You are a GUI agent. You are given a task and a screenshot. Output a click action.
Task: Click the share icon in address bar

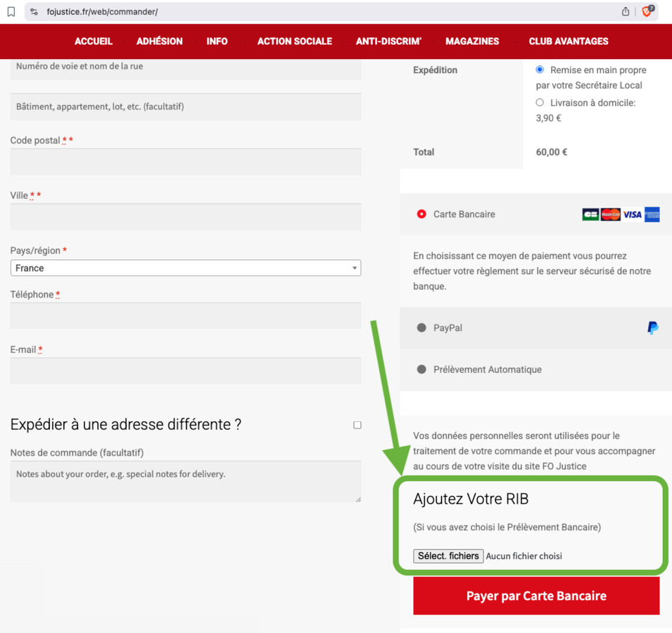tap(626, 11)
